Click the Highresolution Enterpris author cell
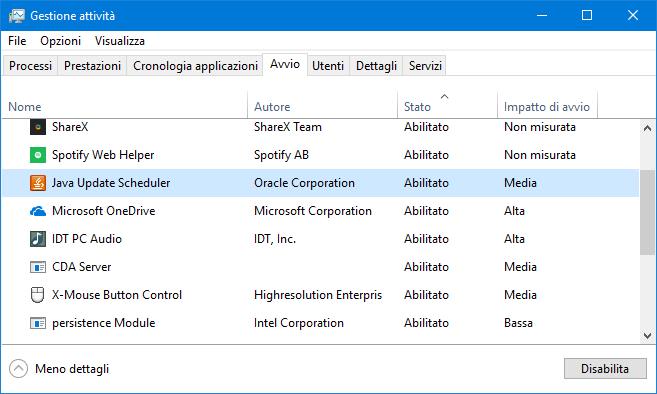This screenshot has height=394, width=657. click(x=318, y=295)
